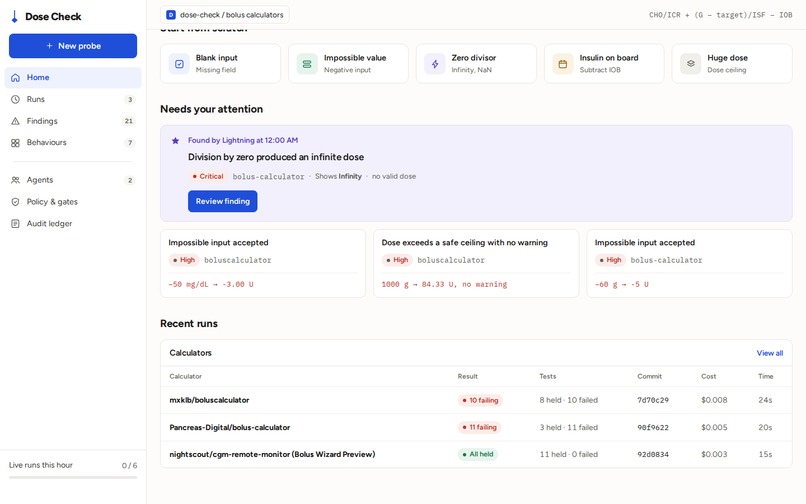Select the Huge dose scenario card

(x=732, y=64)
